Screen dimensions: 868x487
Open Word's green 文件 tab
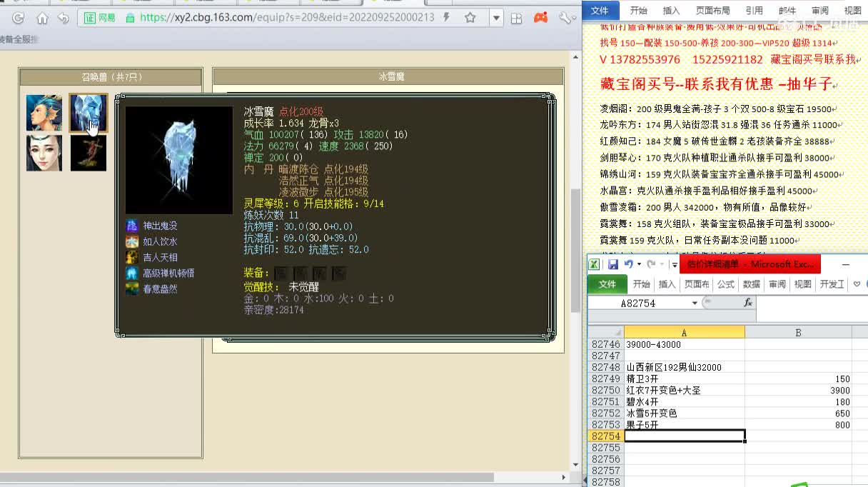click(600, 10)
